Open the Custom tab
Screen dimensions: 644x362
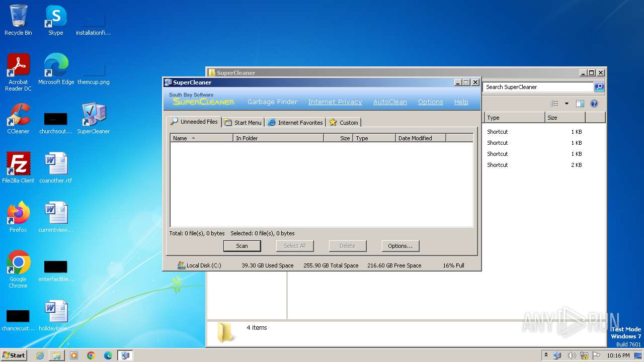344,122
